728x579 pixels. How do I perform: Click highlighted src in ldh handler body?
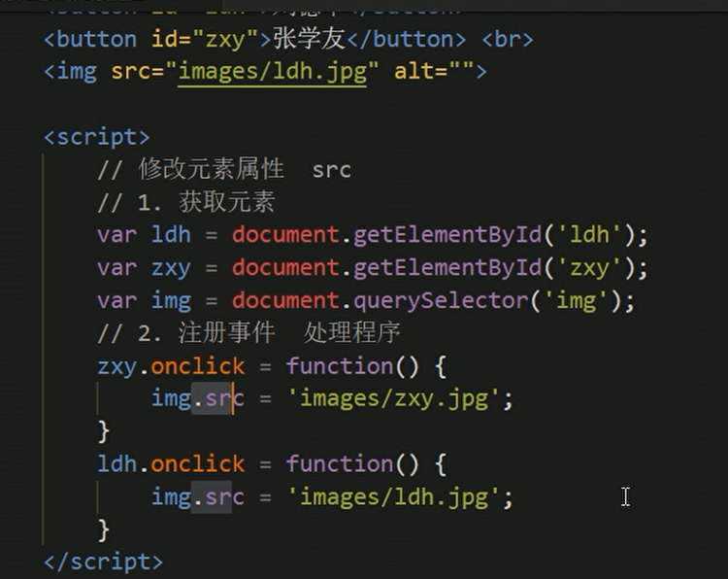point(225,497)
